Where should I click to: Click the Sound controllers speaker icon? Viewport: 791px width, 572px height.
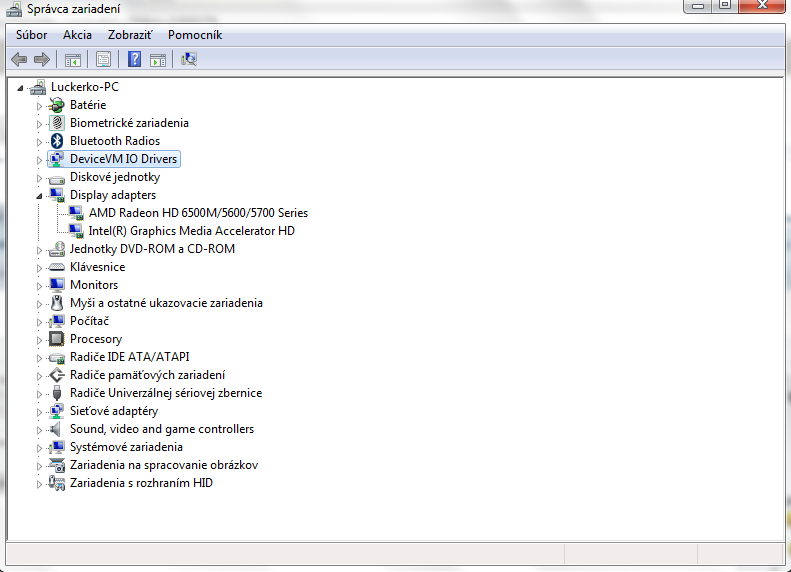[55, 430]
